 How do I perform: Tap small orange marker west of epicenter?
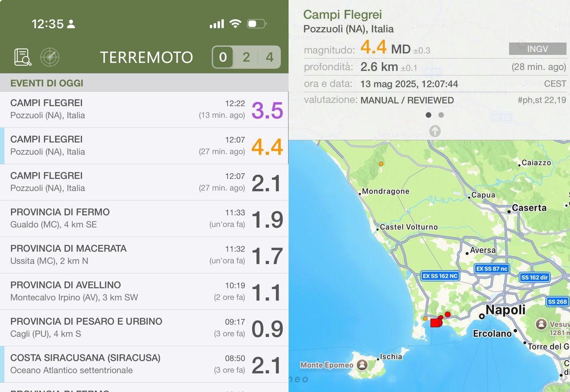pos(425,318)
